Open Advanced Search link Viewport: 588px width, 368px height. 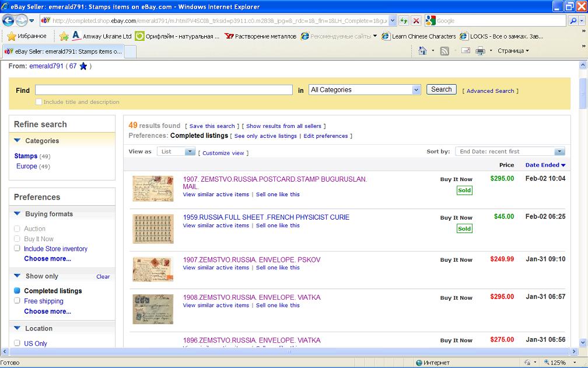click(x=490, y=91)
